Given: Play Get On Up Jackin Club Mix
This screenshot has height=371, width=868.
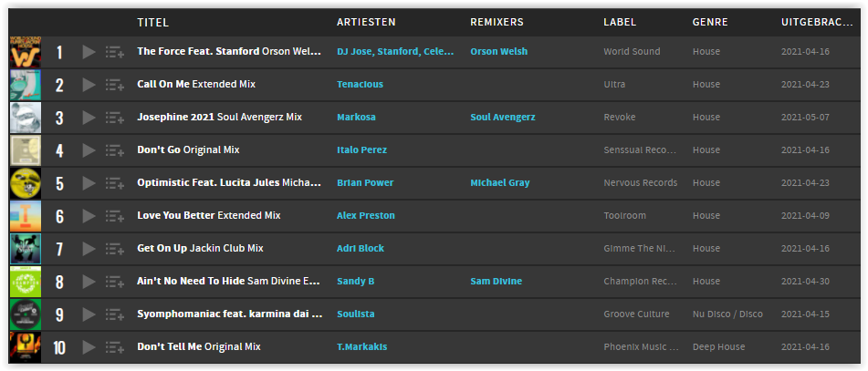Looking at the screenshot, I should [x=89, y=249].
